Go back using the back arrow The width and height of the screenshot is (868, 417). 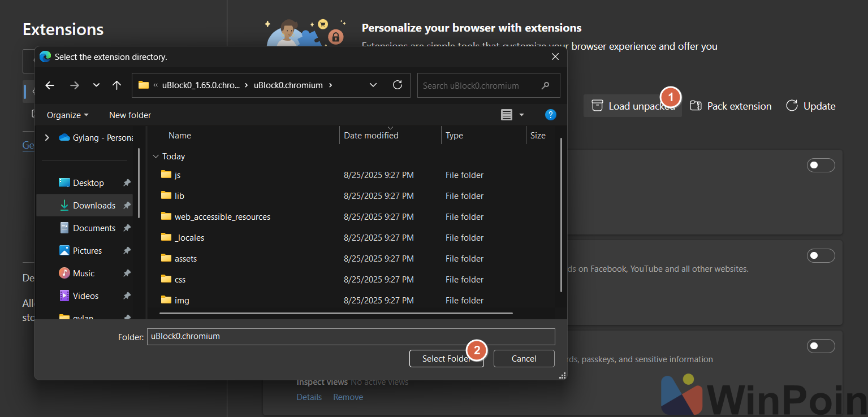click(x=50, y=85)
